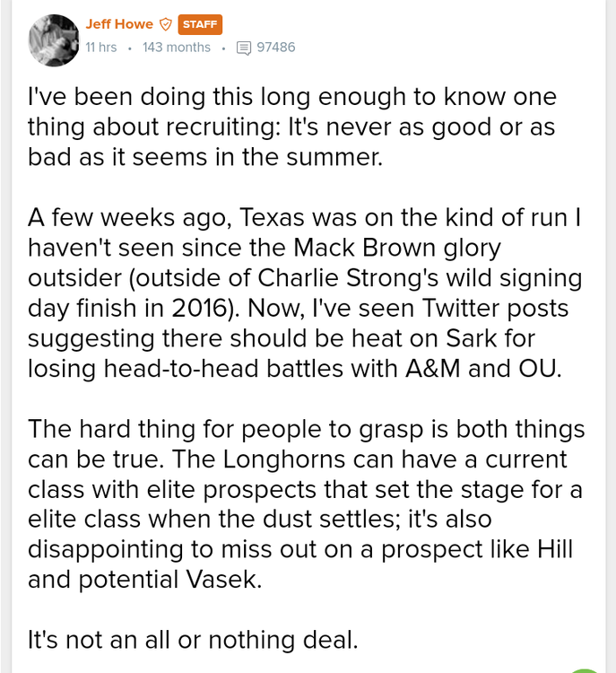
Task: Click the verified shield icon beside Jeff Howe
Action: point(165,25)
